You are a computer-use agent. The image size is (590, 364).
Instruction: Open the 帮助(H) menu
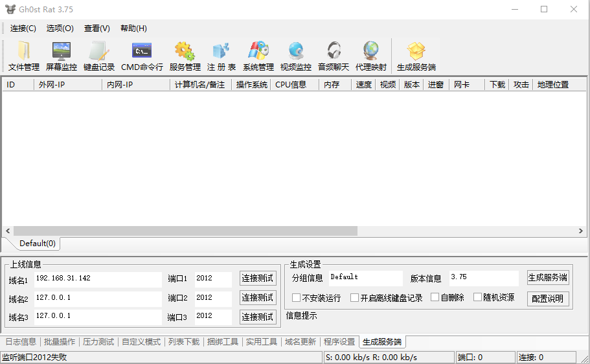pyautogui.click(x=133, y=28)
